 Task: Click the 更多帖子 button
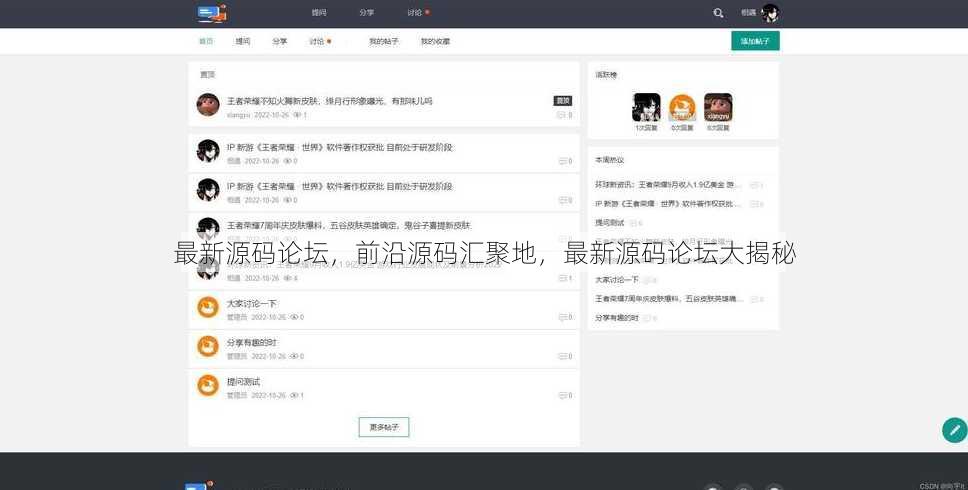[x=383, y=427]
